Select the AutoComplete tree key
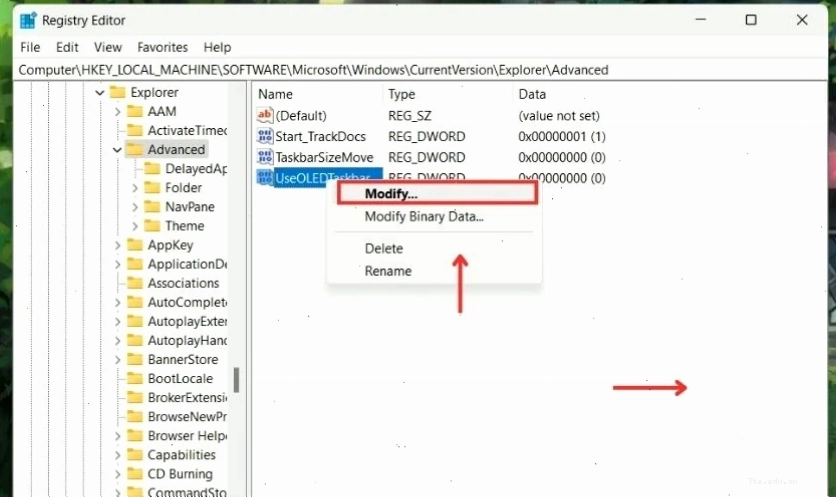 (187, 302)
